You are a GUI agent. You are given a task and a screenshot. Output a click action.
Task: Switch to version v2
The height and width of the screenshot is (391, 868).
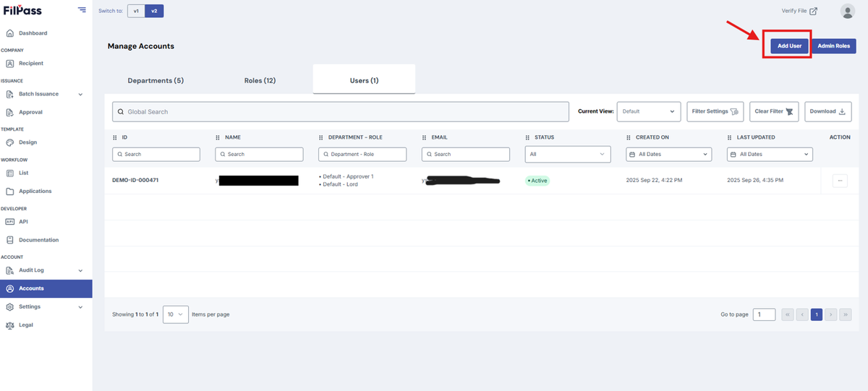(x=153, y=11)
